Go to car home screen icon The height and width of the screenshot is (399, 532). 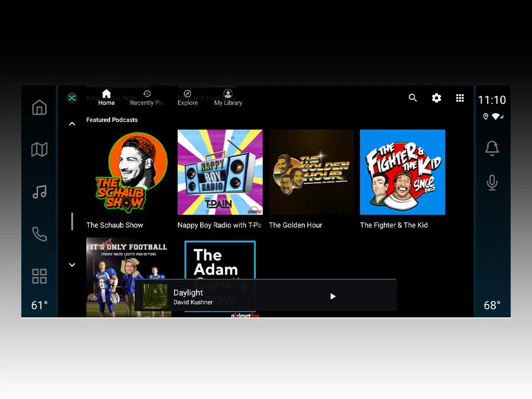click(x=39, y=108)
